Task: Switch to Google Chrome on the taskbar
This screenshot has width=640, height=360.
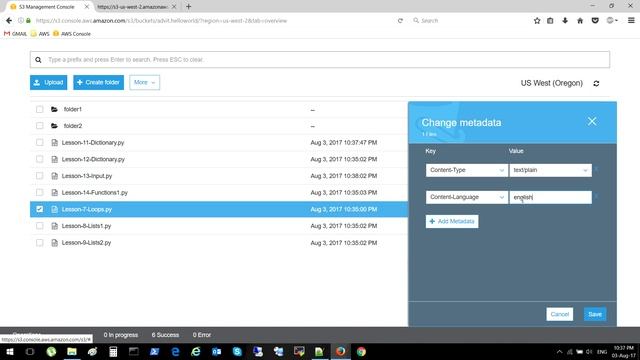Action: (361, 351)
